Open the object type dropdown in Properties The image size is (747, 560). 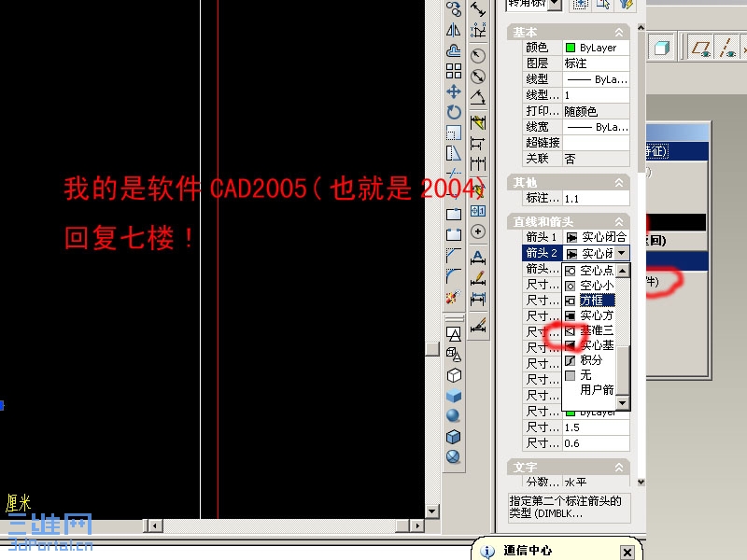[x=555, y=5]
